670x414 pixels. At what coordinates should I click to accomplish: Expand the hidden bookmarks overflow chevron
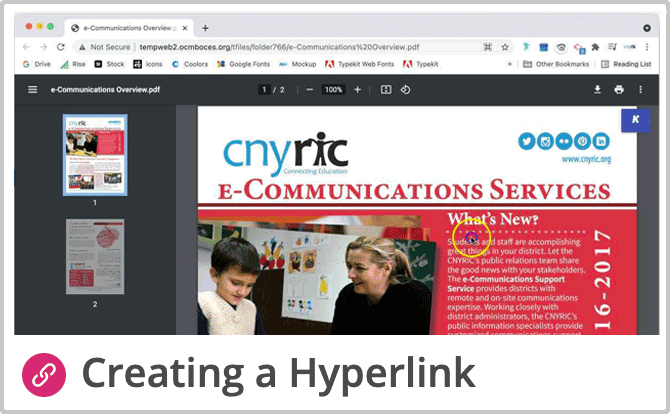[x=509, y=64]
